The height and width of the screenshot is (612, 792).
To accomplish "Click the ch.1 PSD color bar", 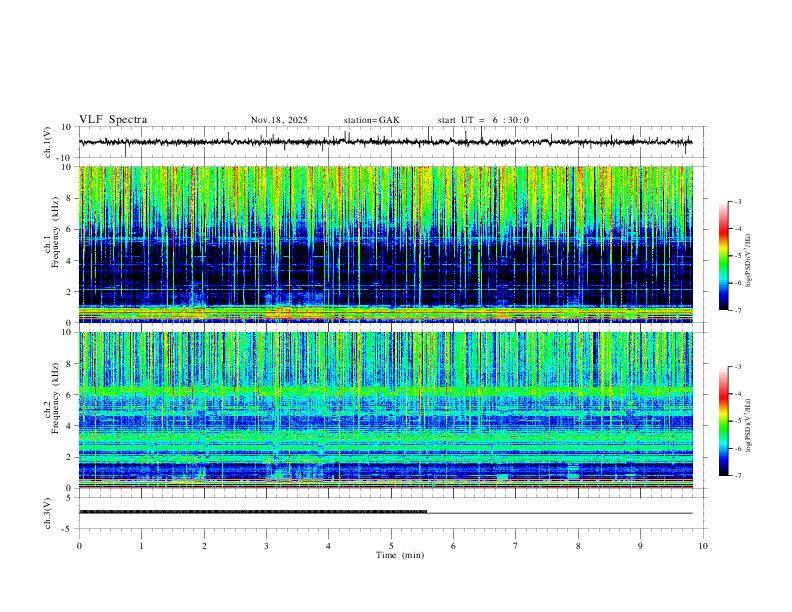I will [723, 256].
